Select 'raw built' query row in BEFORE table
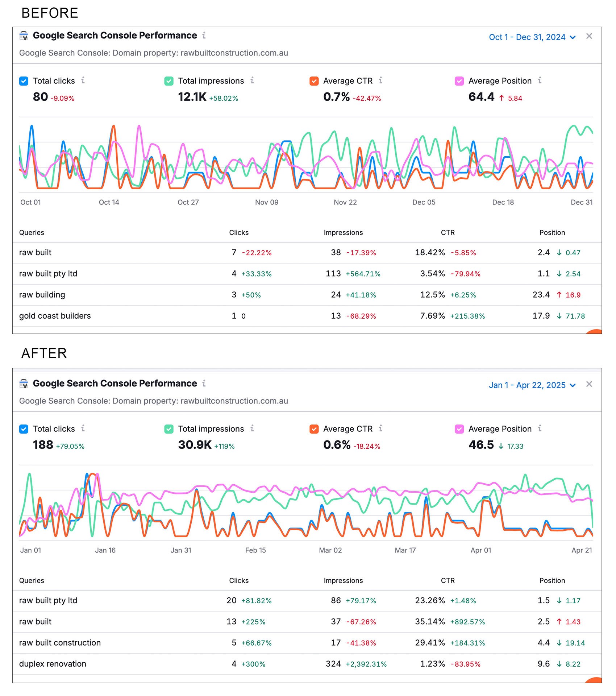The image size is (616, 696). tap(307, 252)
